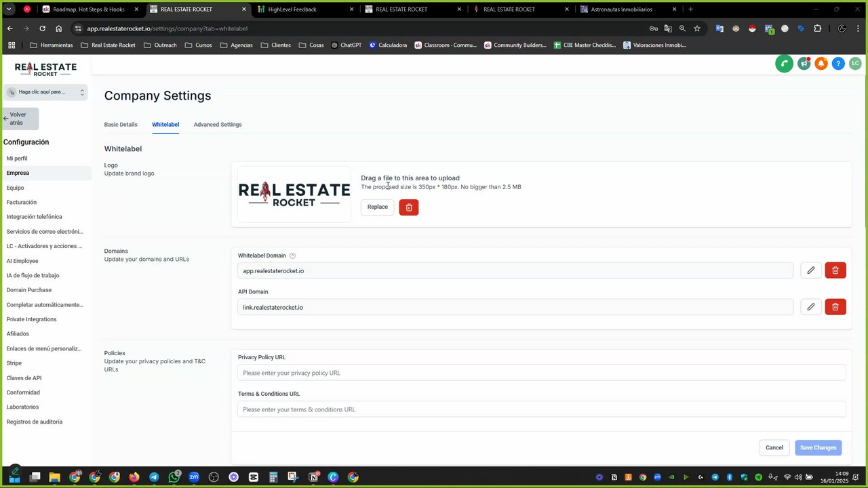
Task: Open Zoom from the taskbar
Action: [x=194, y=477]
